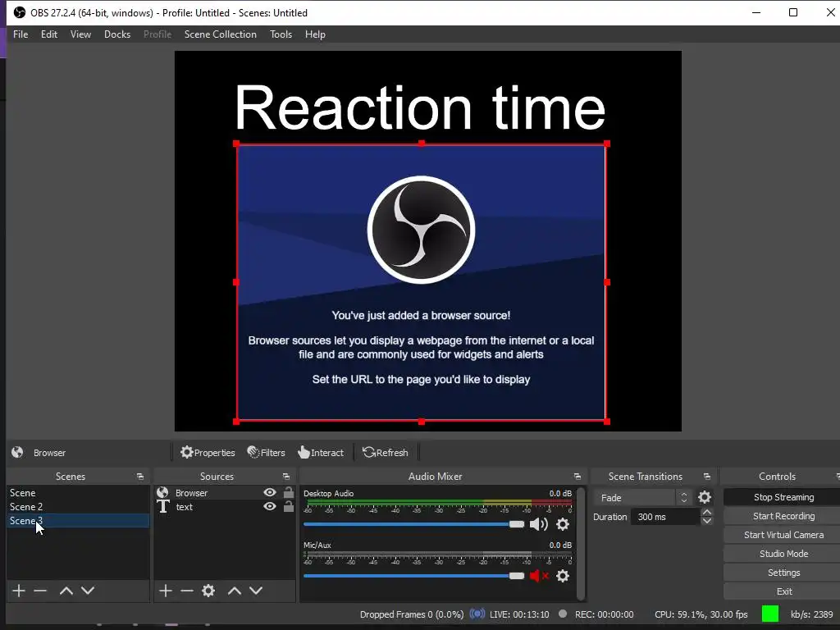The image size is (840, 630).
Task: Move selected scene down
Action: click(88, 591)
